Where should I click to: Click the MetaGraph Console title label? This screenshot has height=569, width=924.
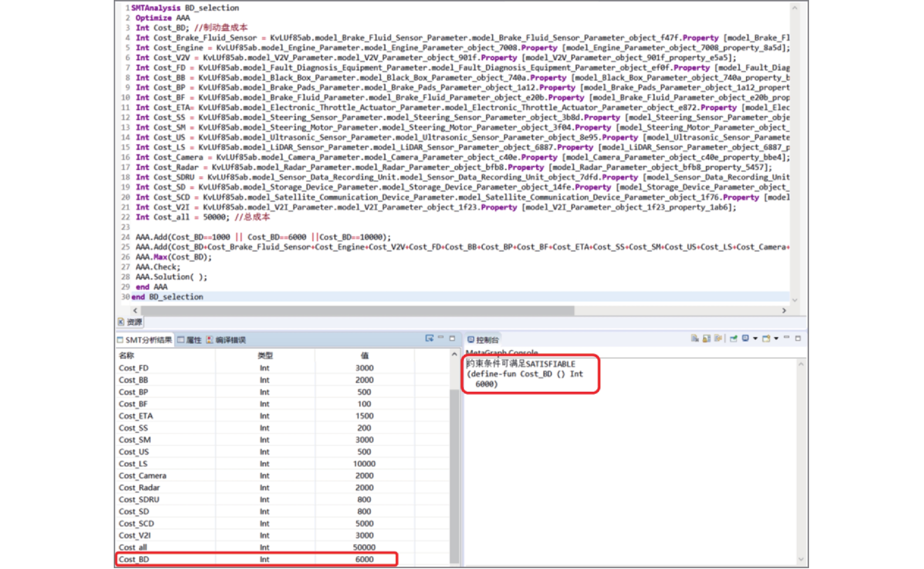coord(502,353)
